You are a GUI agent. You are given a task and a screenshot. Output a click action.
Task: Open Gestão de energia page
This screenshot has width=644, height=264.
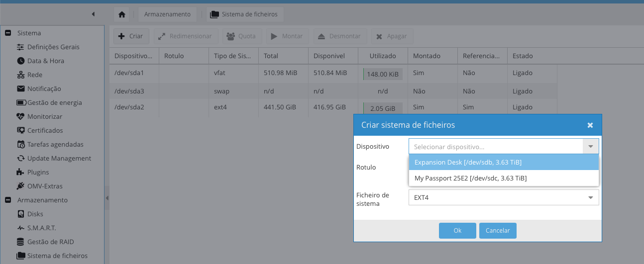(x=54, y=103)
